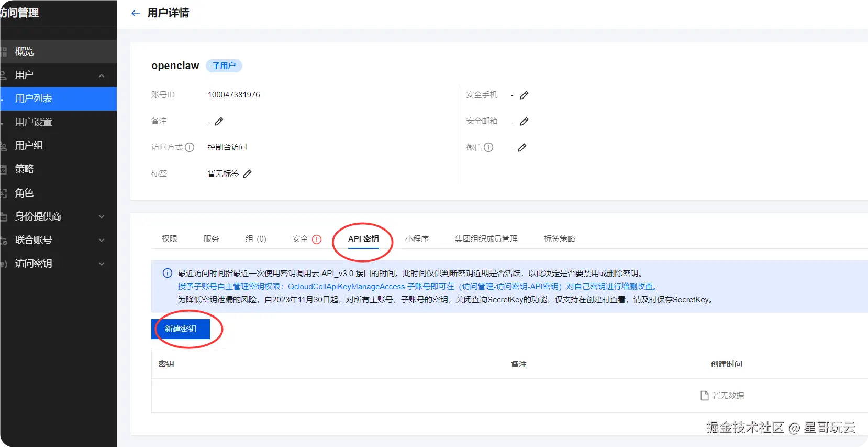The width and height of the screenshot is (868, 447).
Task: Click the 概览 sidebar icon
Action: [x=3, y=51]
